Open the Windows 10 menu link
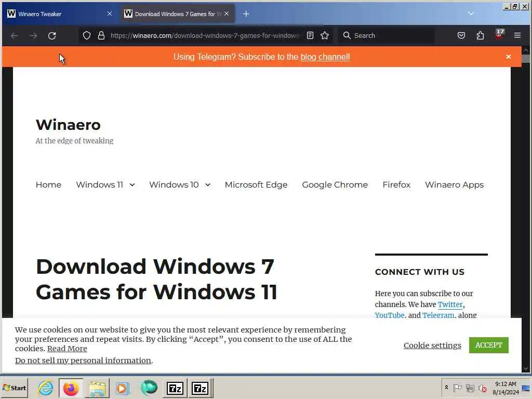The width and height of the screenshot is (532, 399). tap(174, 185)
